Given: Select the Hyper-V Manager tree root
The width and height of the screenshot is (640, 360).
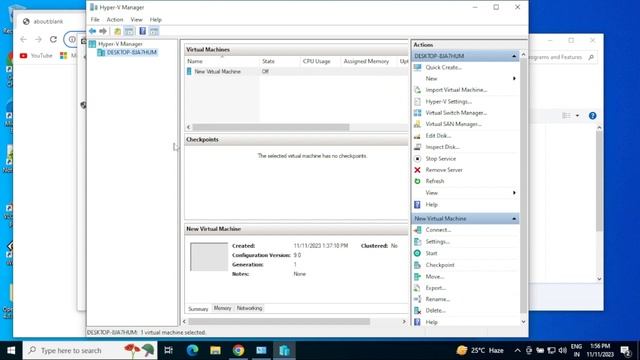Looking at the screenshot, I should tap(120, 44).
